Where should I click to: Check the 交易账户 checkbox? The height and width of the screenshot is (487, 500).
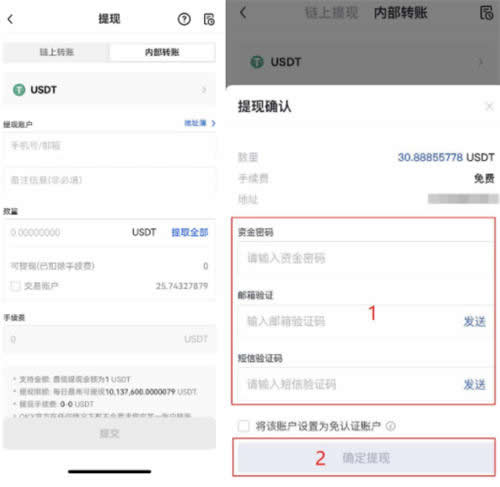15,286
